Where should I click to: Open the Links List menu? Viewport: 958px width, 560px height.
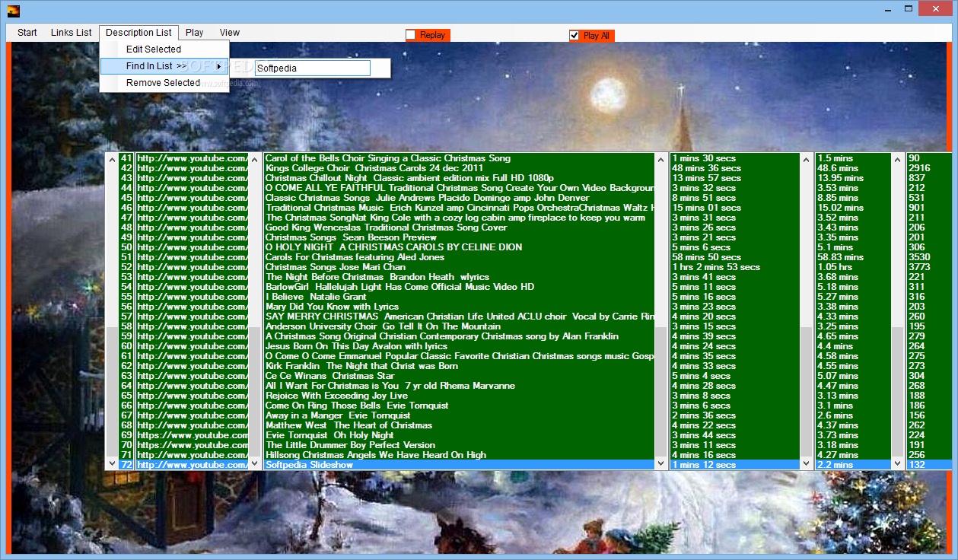tap(71, 33)
